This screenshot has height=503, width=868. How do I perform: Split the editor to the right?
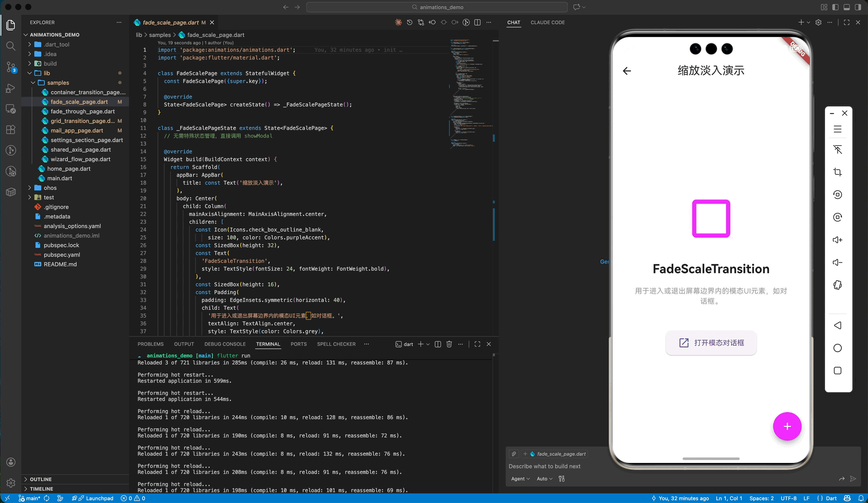(x=477, y=22)
